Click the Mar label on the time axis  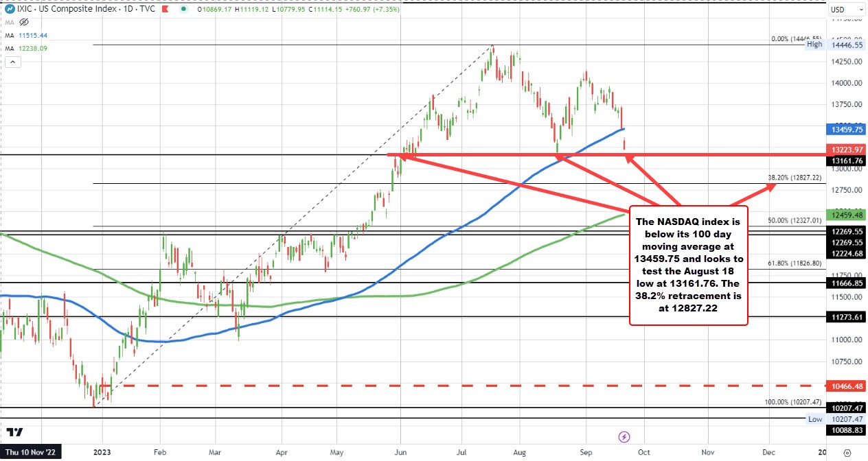coord(214,453)
